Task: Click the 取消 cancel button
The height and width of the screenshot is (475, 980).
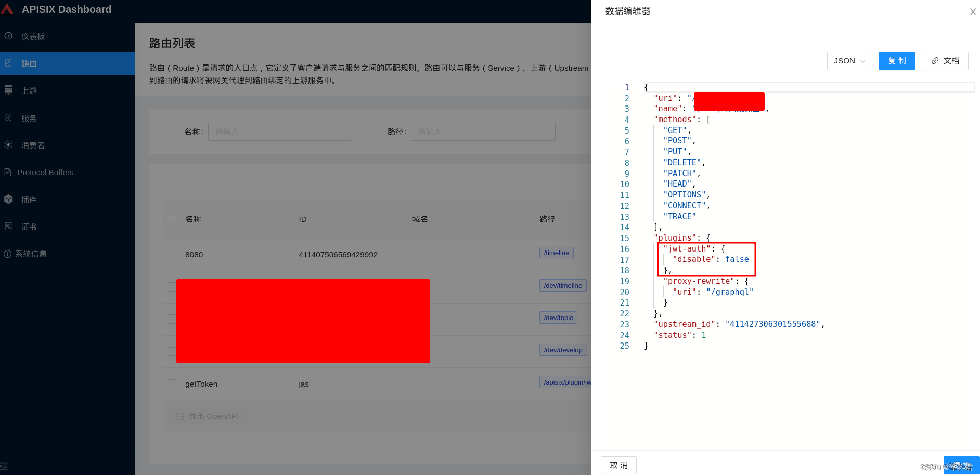Action: point(618,465)
